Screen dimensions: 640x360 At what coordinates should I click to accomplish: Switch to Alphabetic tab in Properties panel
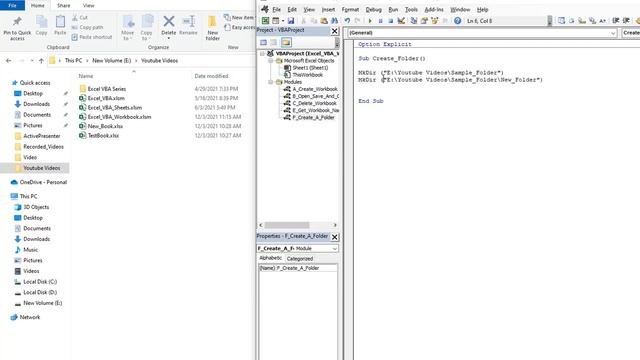[x=271, y=258]
